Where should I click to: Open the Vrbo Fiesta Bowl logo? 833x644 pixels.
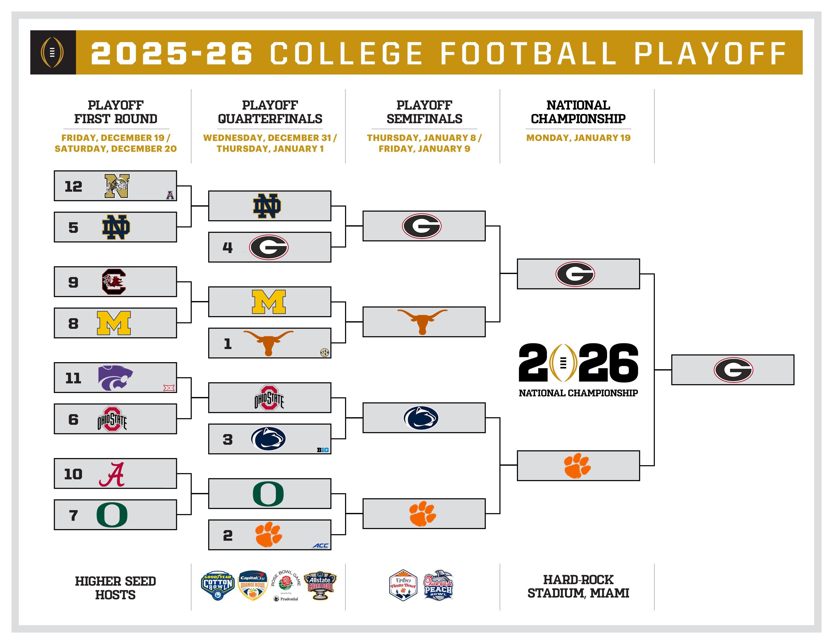pyautogui.click(x=403, y=586)
